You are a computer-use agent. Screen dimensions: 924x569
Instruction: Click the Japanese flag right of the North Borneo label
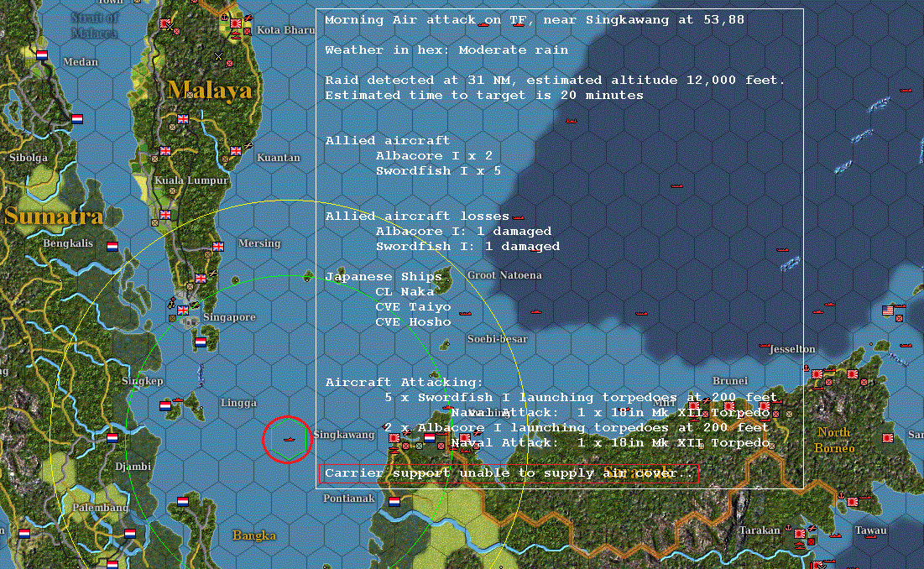[x=887, y=438]
